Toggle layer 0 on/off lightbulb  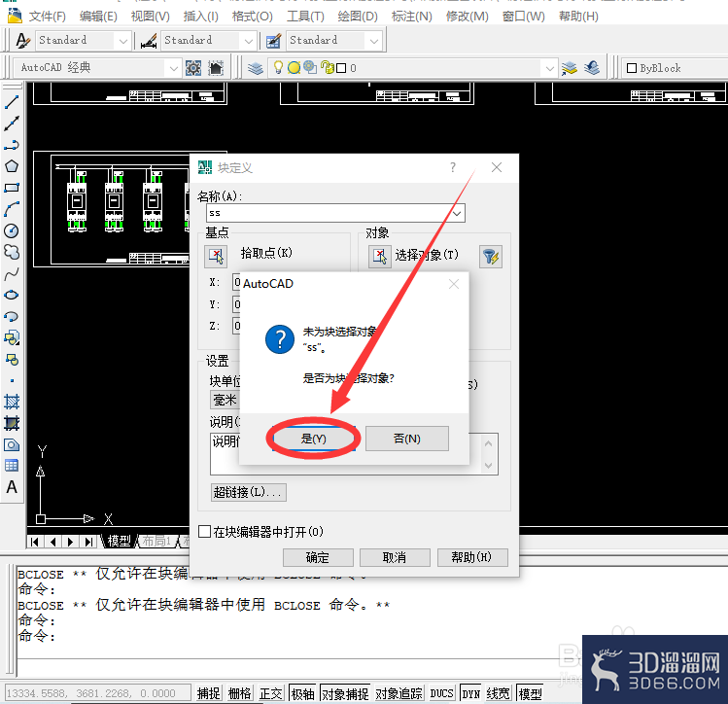point(278,68)
